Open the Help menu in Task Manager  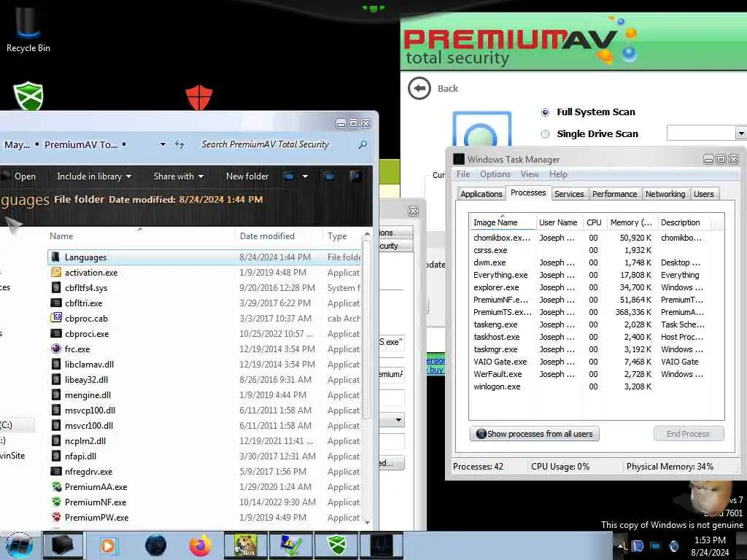click(558, 174)
